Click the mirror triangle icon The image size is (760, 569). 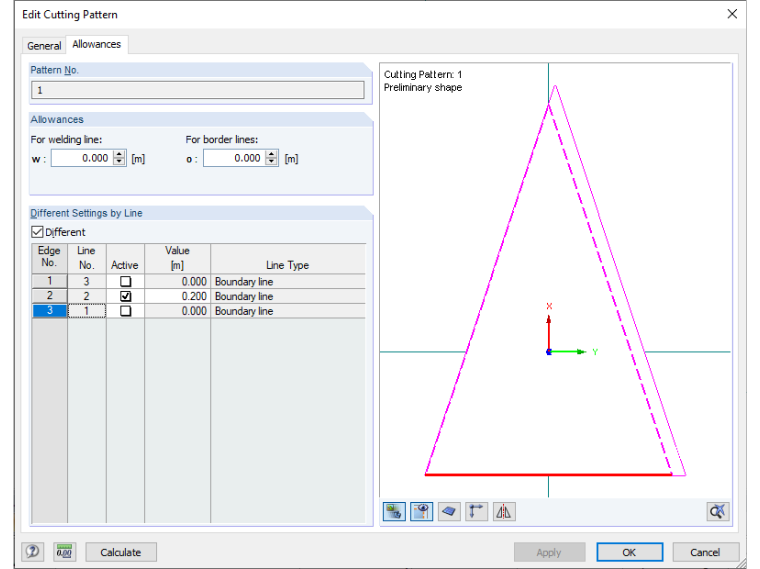[x=504, y=511]
